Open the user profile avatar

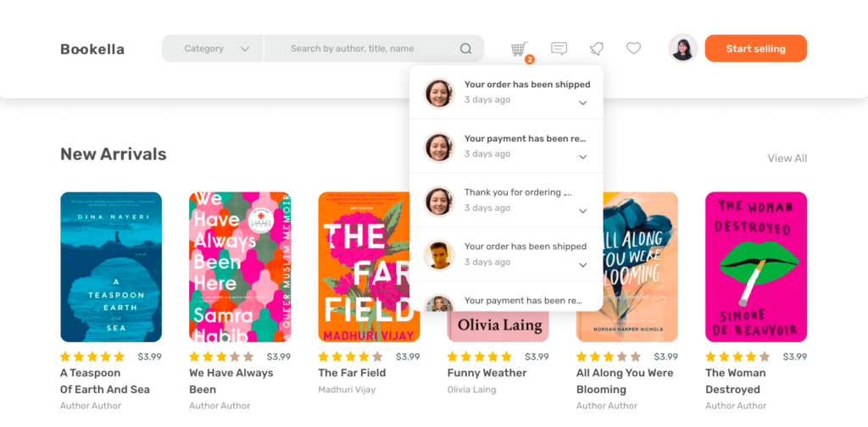682,48
